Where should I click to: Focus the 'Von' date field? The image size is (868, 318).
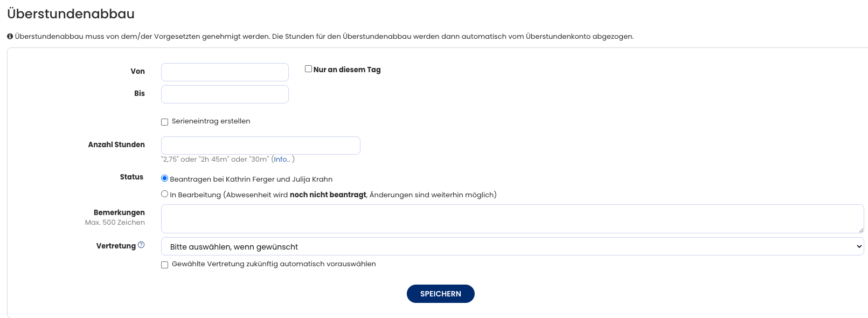(225, 72)
